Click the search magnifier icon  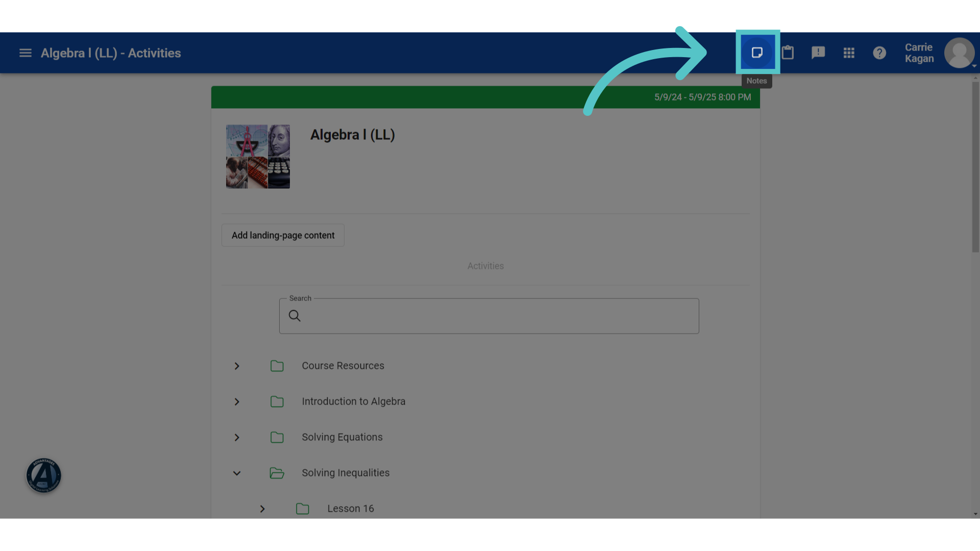click(x=295, y=316)
